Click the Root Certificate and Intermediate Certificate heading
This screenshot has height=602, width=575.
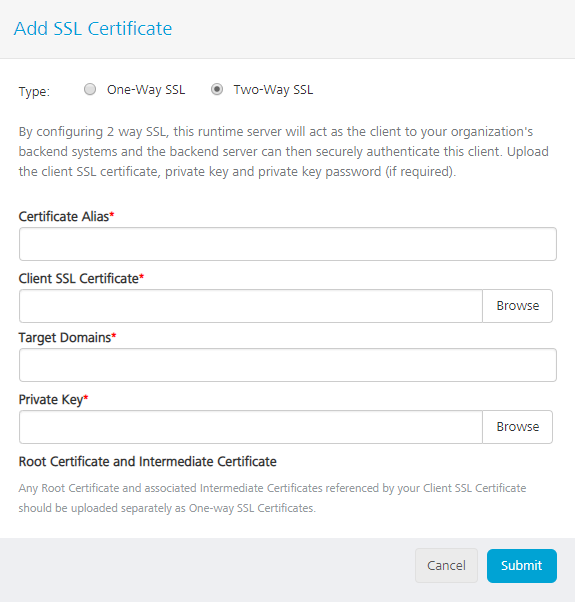(x=147, y=461)
